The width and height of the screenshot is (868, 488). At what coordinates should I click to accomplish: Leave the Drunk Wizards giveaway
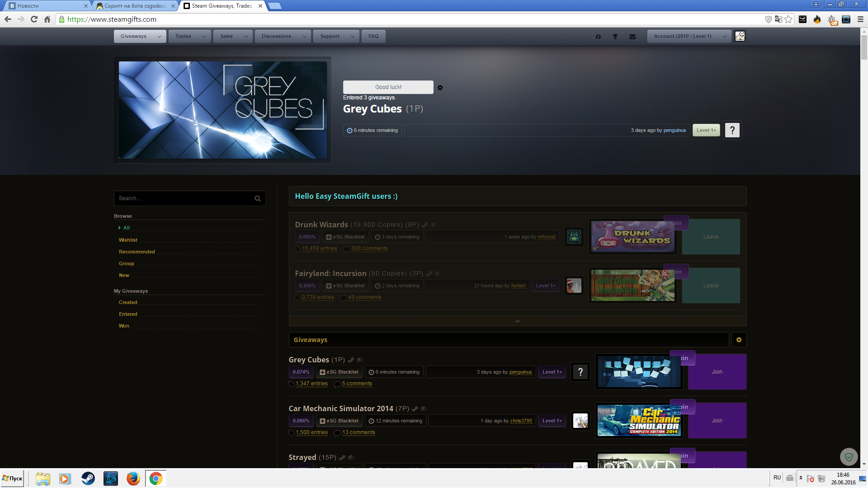click(711, 237)
